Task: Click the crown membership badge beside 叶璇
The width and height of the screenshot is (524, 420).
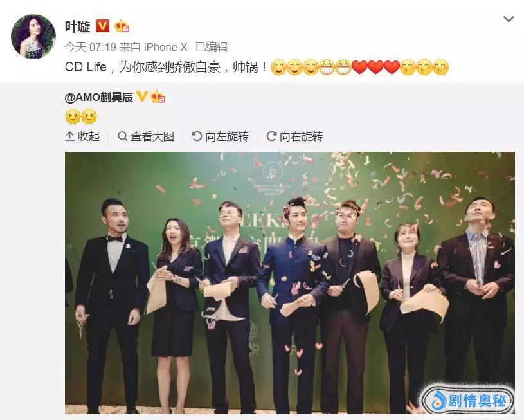Action: click(122, 26)
